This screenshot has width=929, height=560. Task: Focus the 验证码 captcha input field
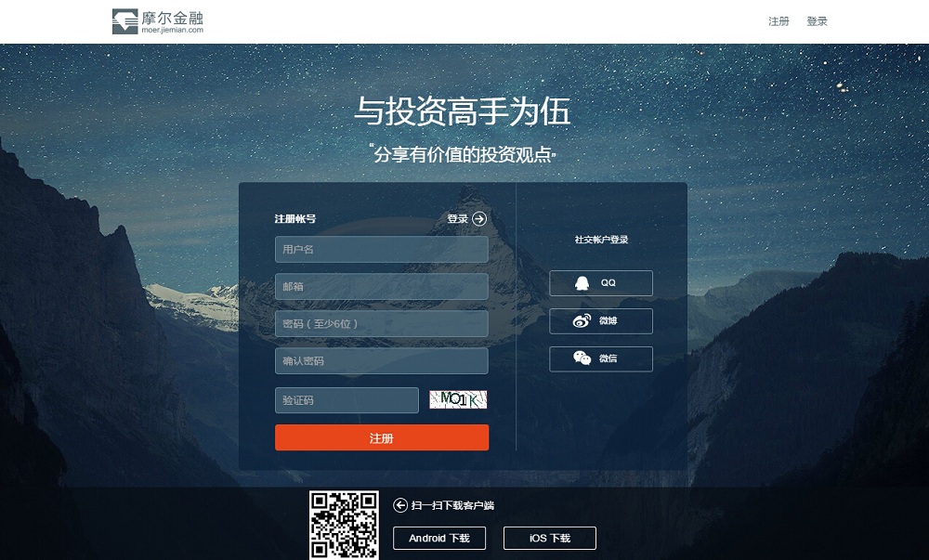[347, 400]
